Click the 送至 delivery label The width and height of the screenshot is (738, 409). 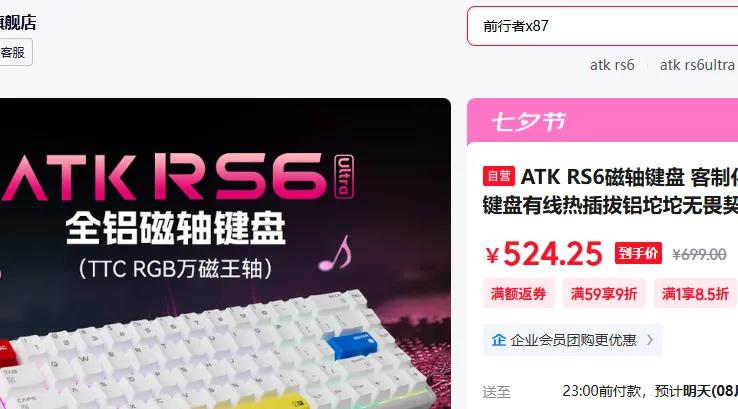[x=496, y=392]
